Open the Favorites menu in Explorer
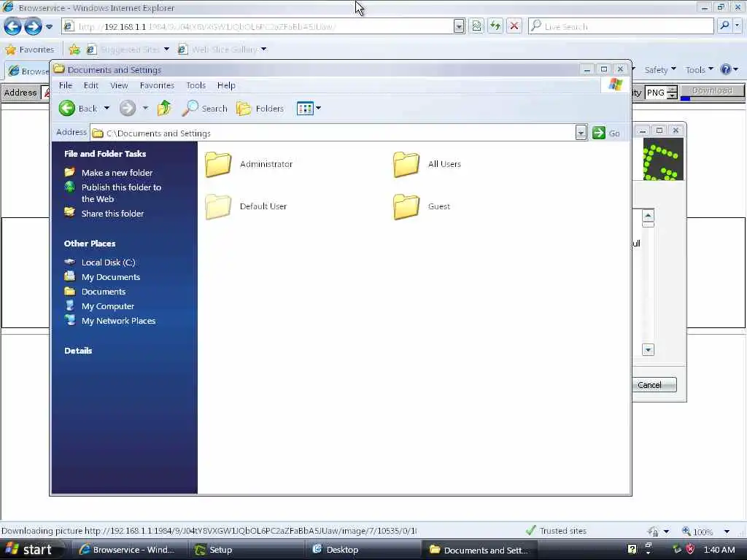The height and width of the screenshot is (560, 747). coord(157,85)
